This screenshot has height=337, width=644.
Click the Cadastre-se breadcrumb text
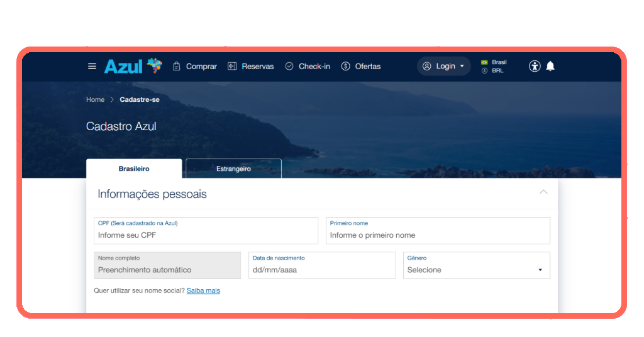140,99
